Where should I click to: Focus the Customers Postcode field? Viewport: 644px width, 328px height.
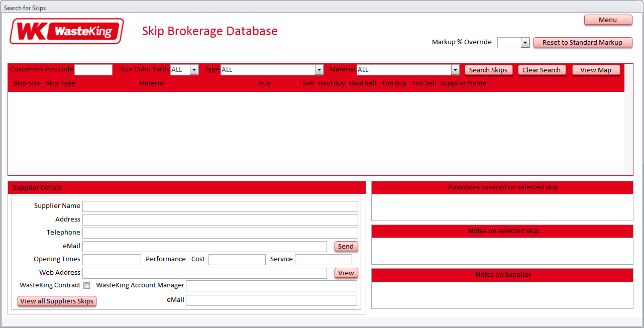(x=93, y=70)
